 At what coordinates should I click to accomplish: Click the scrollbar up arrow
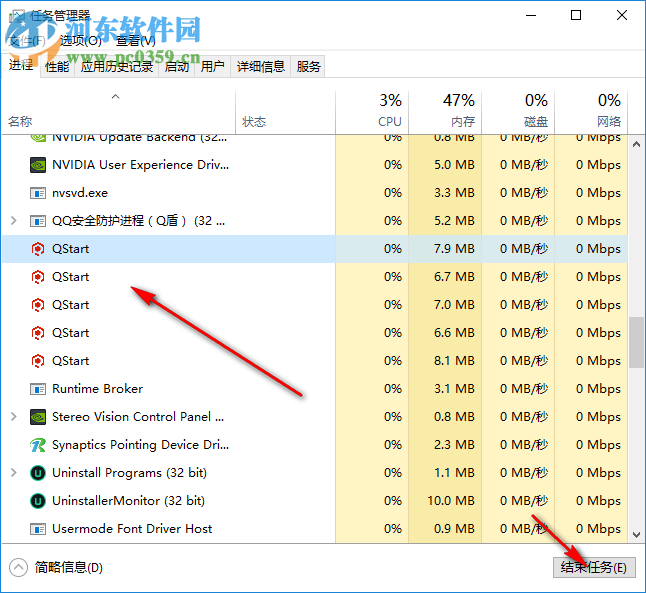[x=637, y=144]
